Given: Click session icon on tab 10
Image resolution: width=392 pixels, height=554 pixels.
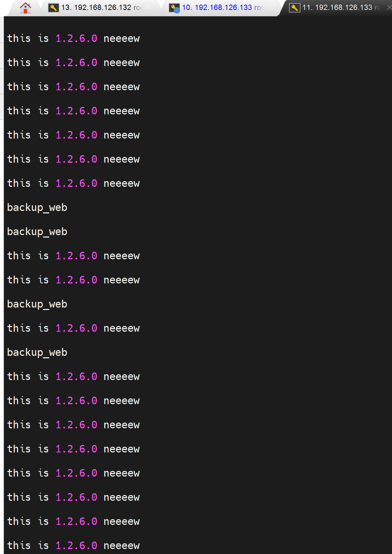Looking at the screenshot, I should pyautogui.click(x=174, y=8).
